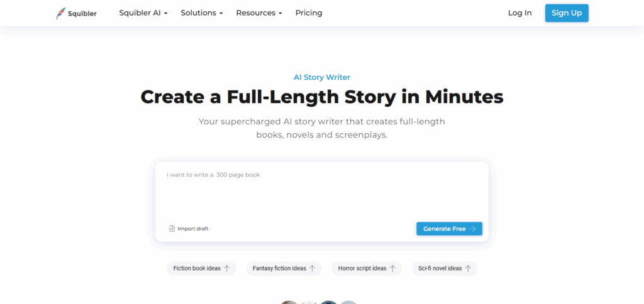
Task: Expand the Resources menu
Action: click(x=259, y=13)
